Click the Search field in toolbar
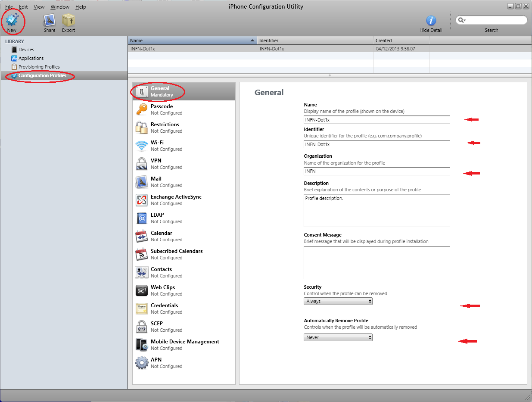This screenshot has width=532, height=402. click(x=491, y=20)
